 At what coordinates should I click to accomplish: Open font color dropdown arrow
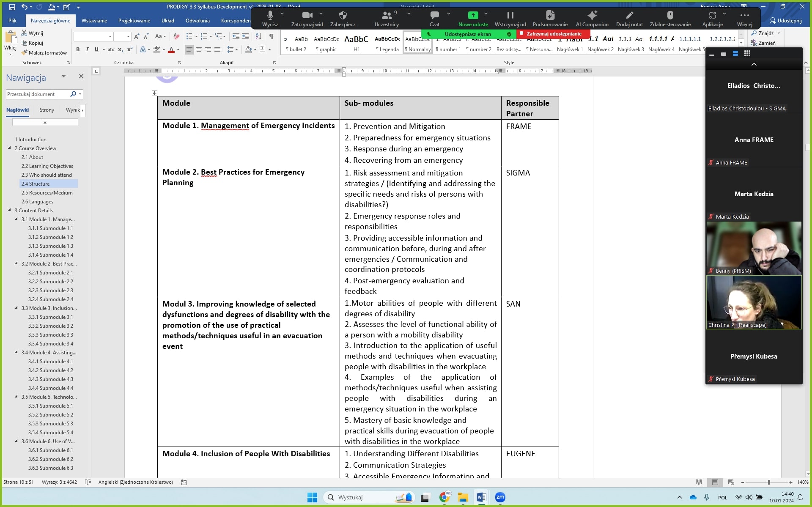(x=178, y=49)
